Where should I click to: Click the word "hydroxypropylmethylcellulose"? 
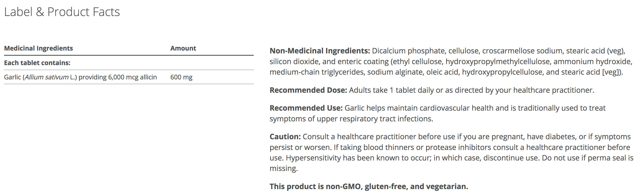click(x=497, y=62)
